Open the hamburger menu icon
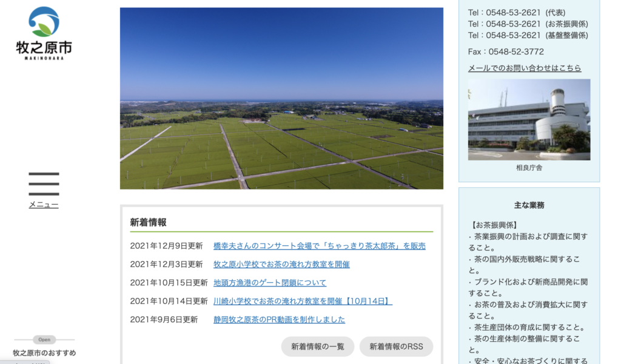This screenshot has height=364, width=621. pyautogui.click(x=44, y=184)
